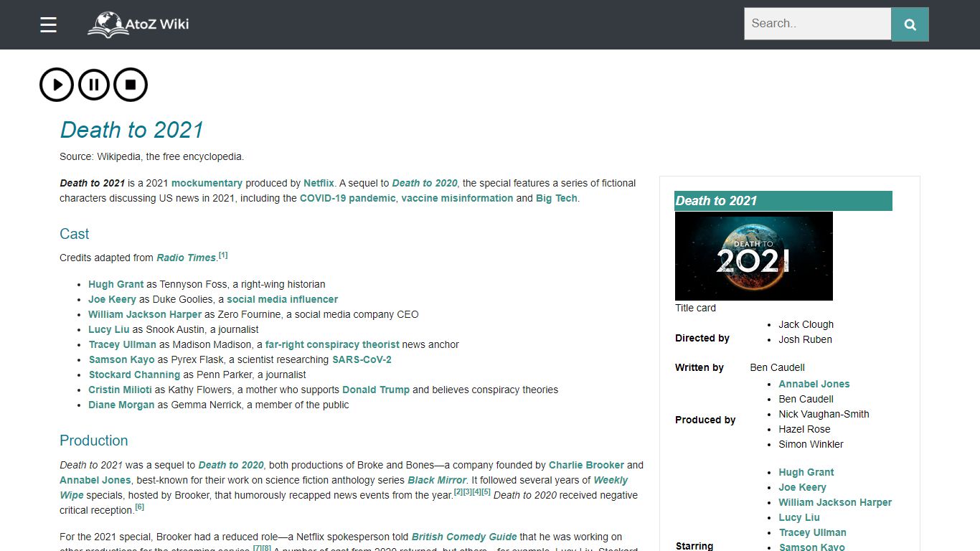Viewport: 980px width, 551px height.
Task: Open Death to 2020 link in Production
Action: [x=231, y=465]
